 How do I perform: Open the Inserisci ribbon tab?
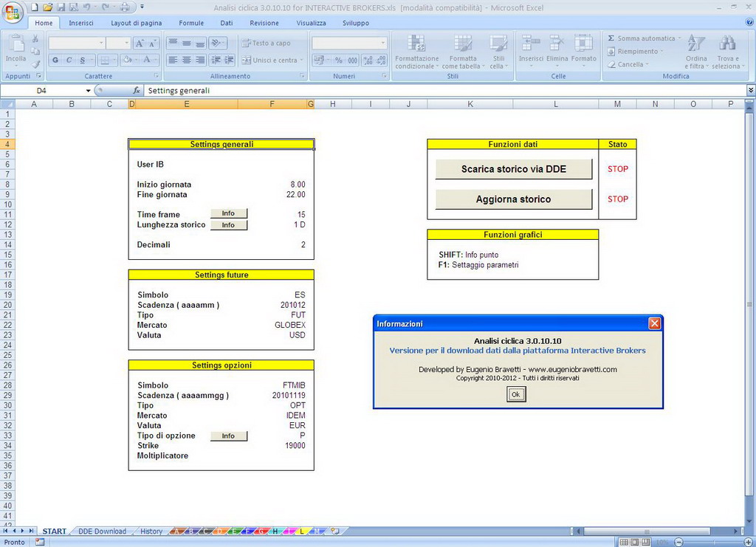81,23
